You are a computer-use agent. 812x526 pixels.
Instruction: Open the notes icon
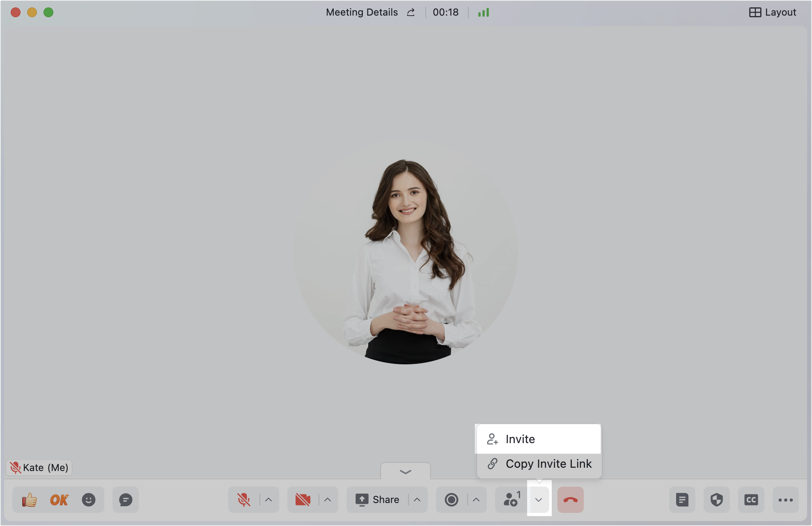[682, 500]
